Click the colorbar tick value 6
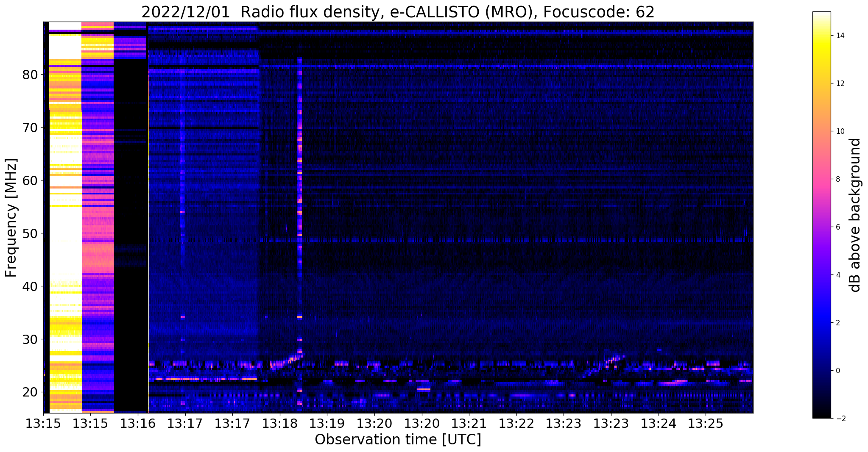 coord(838,227)
